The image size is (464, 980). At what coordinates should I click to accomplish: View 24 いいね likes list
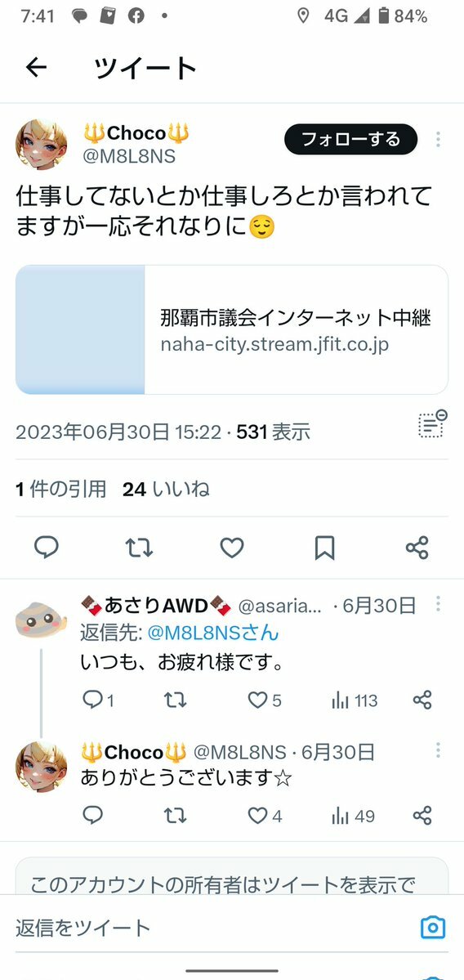point(166,490)
